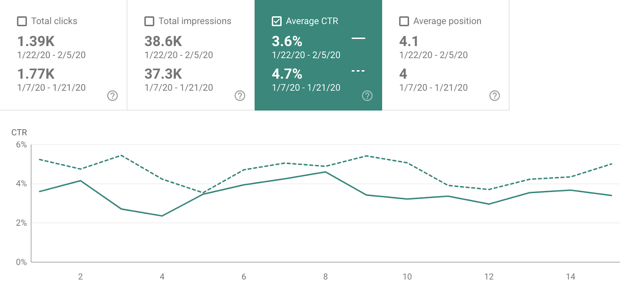This screenshot has height=299, width=644.
Task: Click the day 2 label on x-axis
Action: coord(80,277)
